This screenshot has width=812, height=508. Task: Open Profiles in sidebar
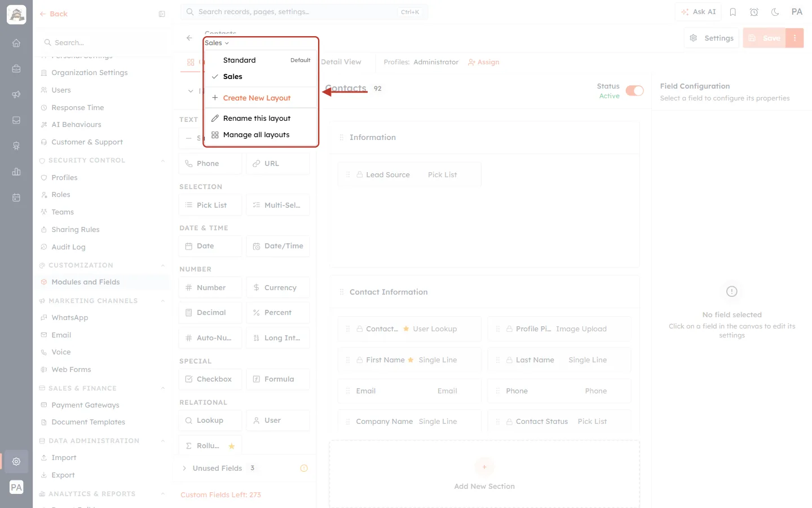click(64, 178)
